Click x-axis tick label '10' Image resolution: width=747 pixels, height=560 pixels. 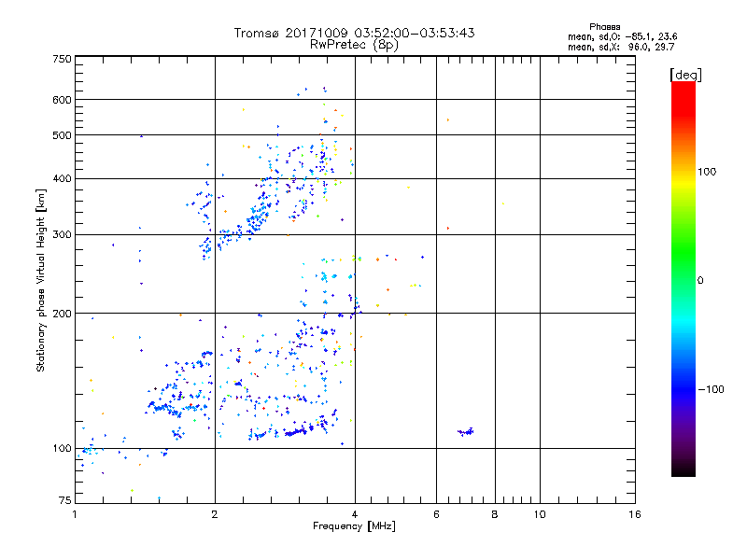[540, 514]
